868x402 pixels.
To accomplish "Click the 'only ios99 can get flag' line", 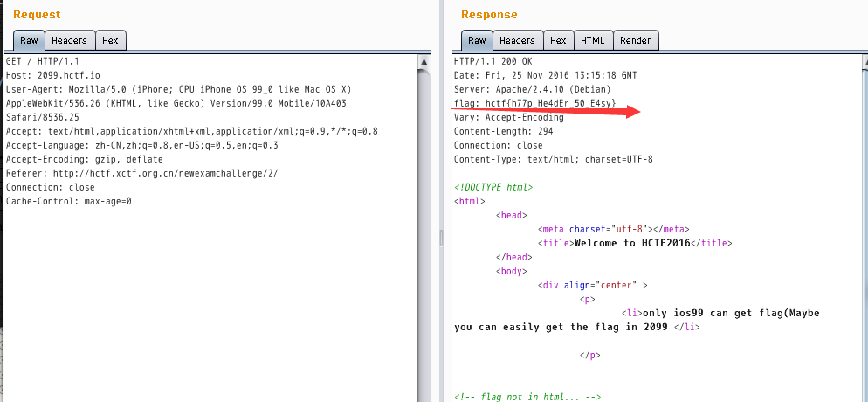I will tap(720, 314).
